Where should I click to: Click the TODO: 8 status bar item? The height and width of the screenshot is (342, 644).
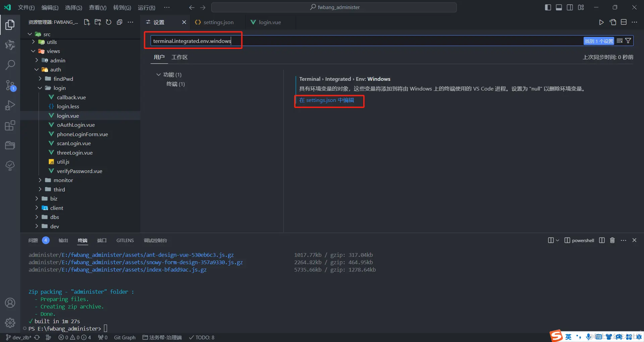point(202,337)
